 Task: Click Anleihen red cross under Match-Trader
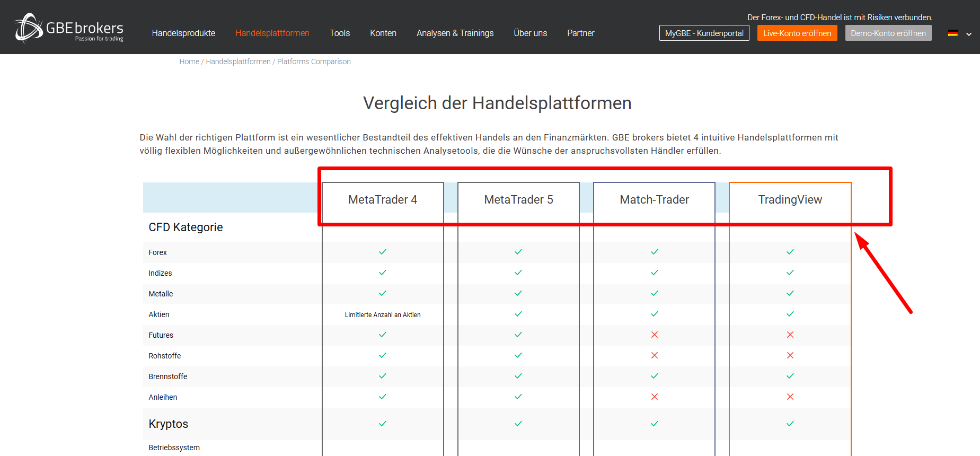tap(655, 397)
